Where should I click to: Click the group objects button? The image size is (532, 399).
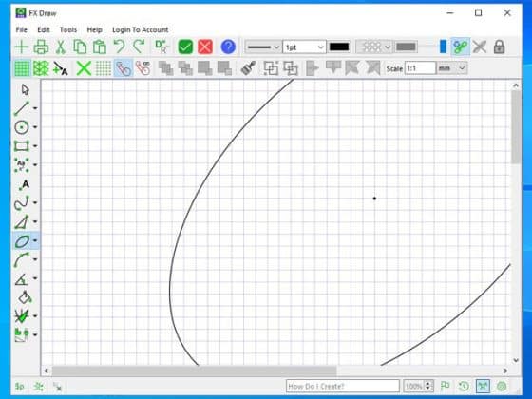tap(271, 68)
